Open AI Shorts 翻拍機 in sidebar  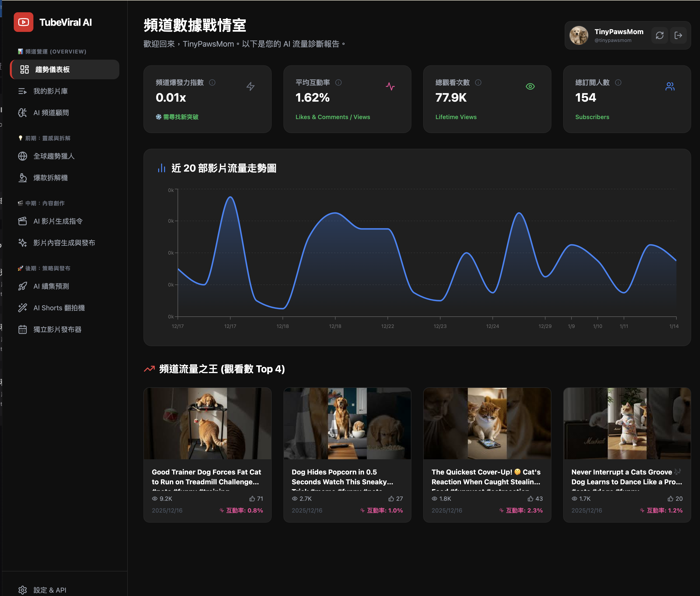click(65, 308)
